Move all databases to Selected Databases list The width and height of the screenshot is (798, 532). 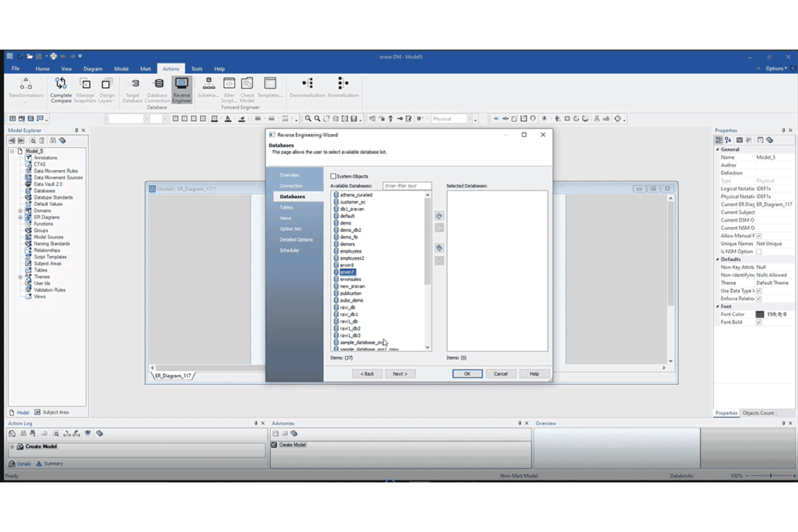(439, 248)
